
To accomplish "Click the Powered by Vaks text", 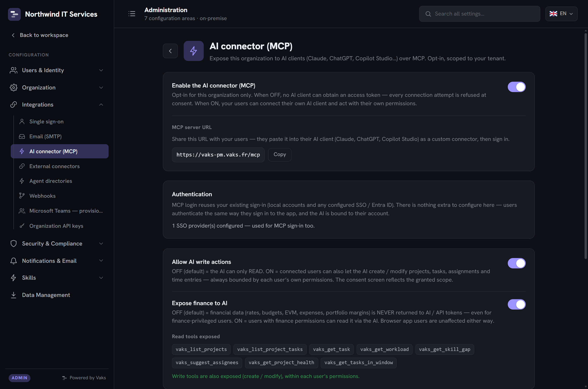I will pyautogui.click(x=88, y=378).
